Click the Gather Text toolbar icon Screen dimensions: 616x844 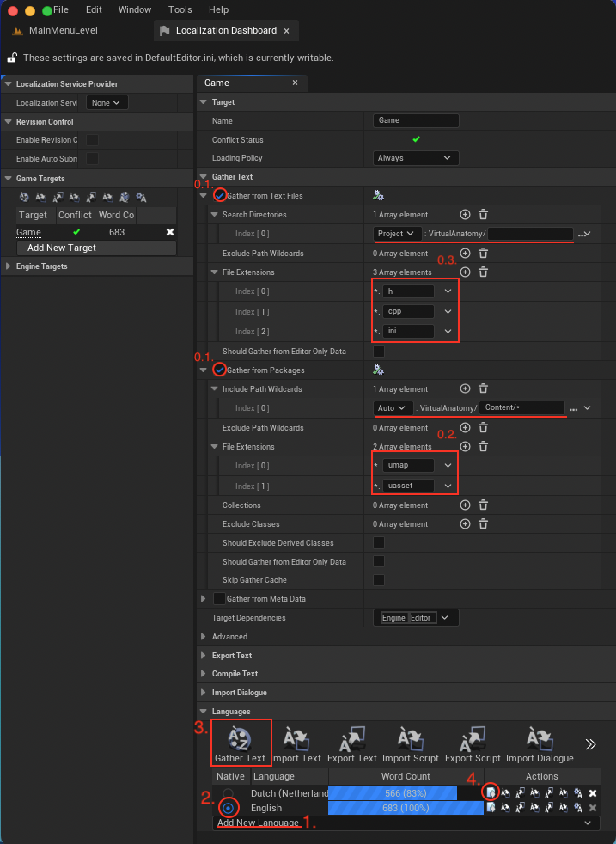click(x=240, y=739)
